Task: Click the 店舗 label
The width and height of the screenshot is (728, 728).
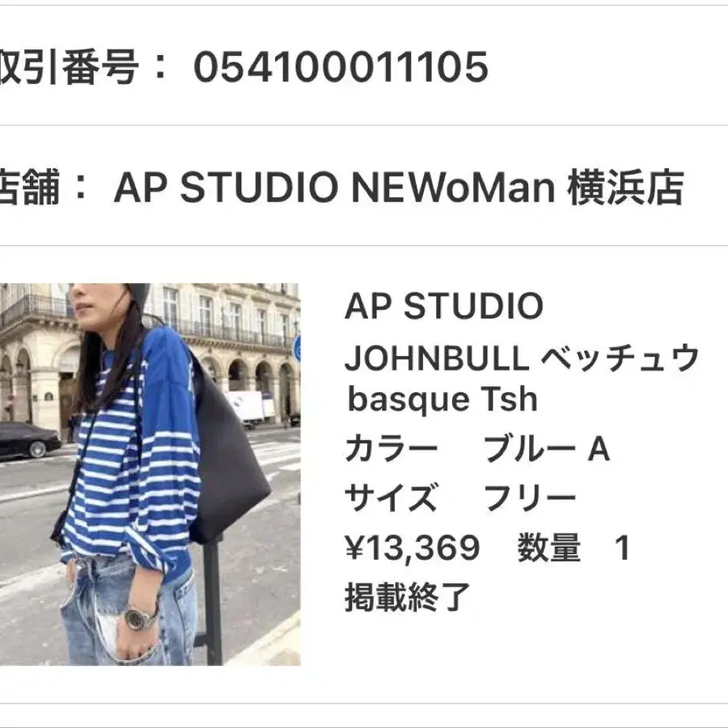Action: pos(30,187)
